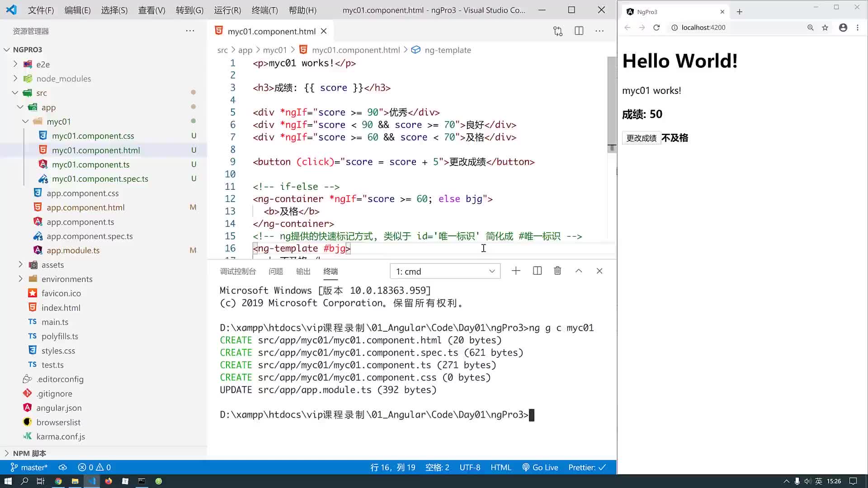Open the 编辑(E) menu

(x=77, y=10)
